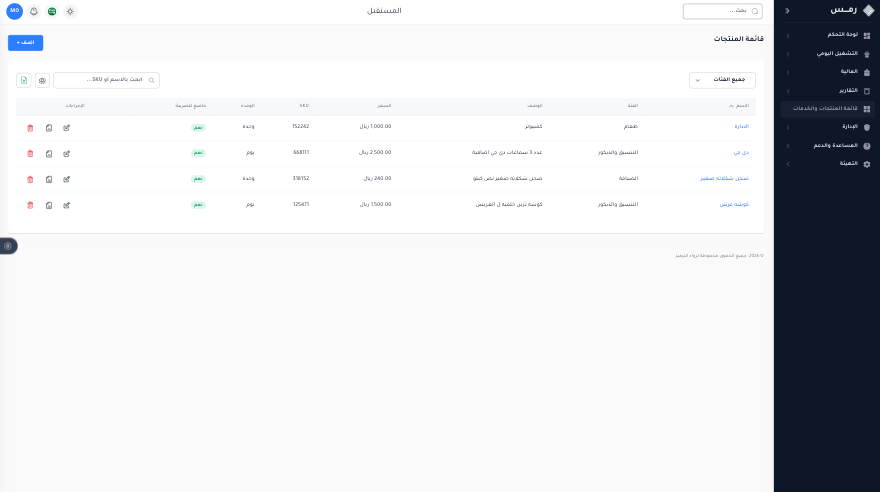The height and width of the screenshot is (492, 880).
Task: Edit the product with SKU 668111
Action: pos(66,154)
